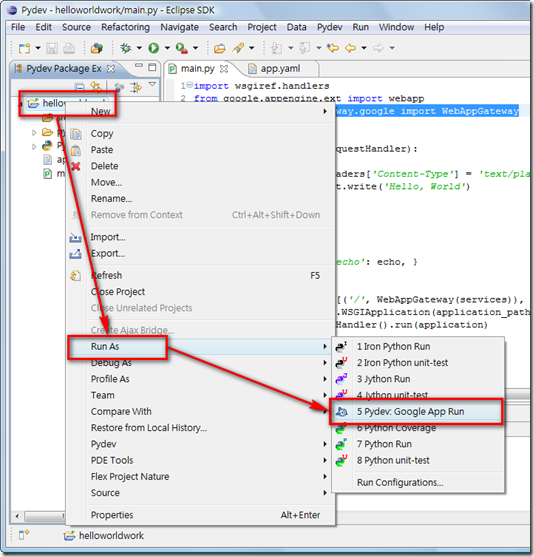Click the Last Edit Location arrow icon
The image size is (534, 557).
[333, 48]
